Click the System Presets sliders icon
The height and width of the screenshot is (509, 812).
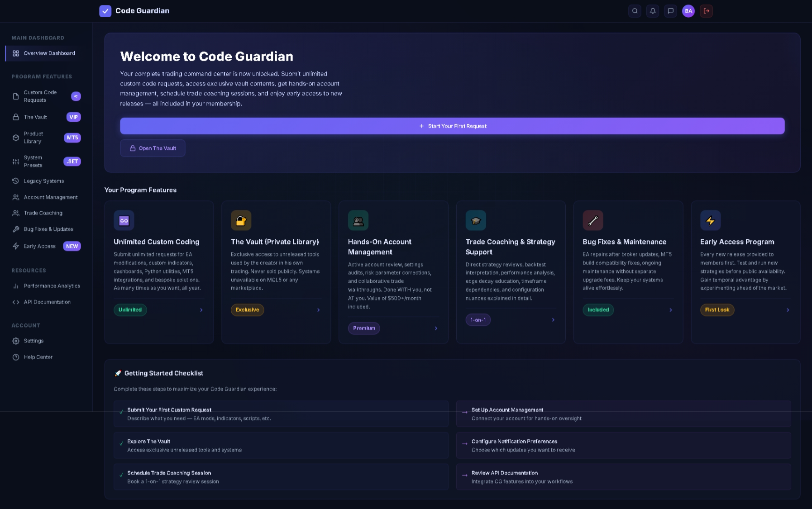tap(16, 162)
